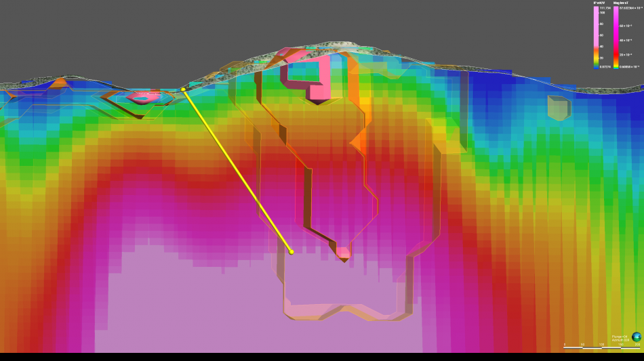
Task: Select the pink hexagonal body at left
Action: [x=142, y=98]
